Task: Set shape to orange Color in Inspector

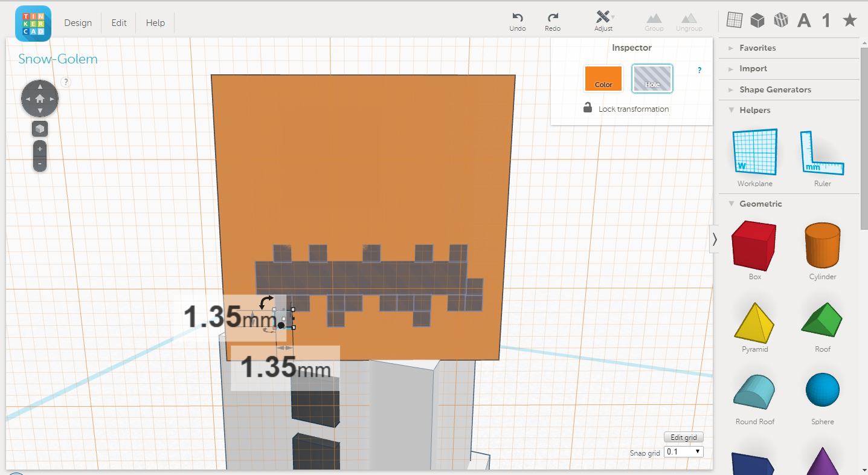Action: tap(603, 79)
